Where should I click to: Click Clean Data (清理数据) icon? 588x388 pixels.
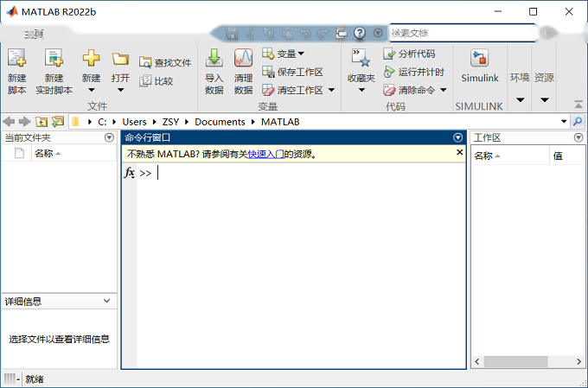coord(243,58)
